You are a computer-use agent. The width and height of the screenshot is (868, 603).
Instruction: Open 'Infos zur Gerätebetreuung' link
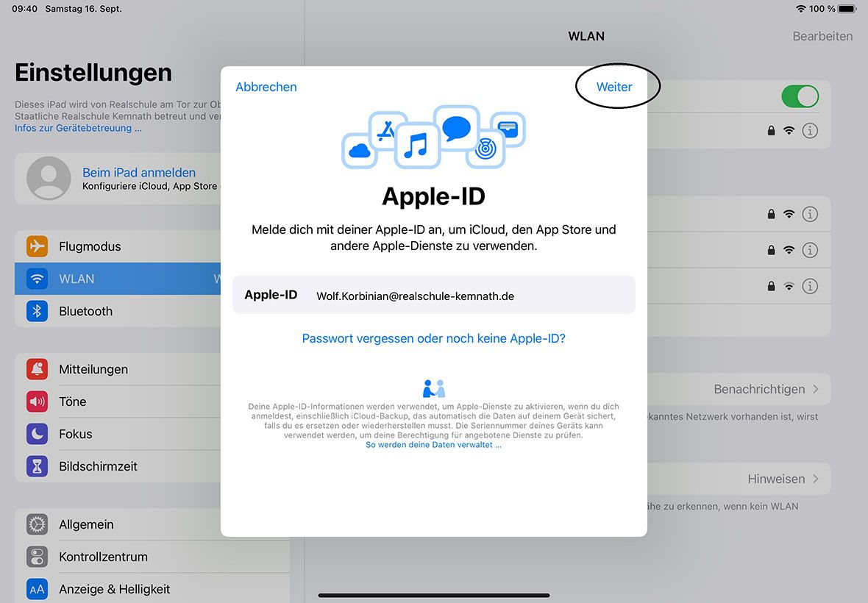(x=78, y=128)
